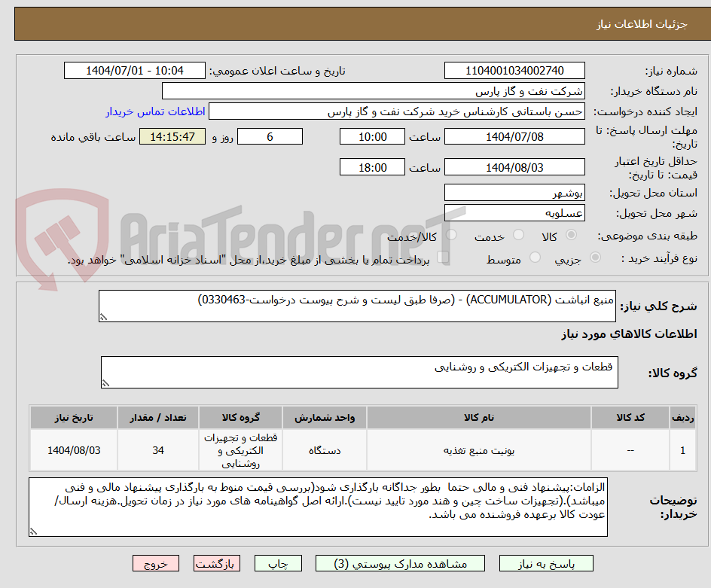Select the کالا radio button
The image size is (711, 588).
click(x=570, y=234)
